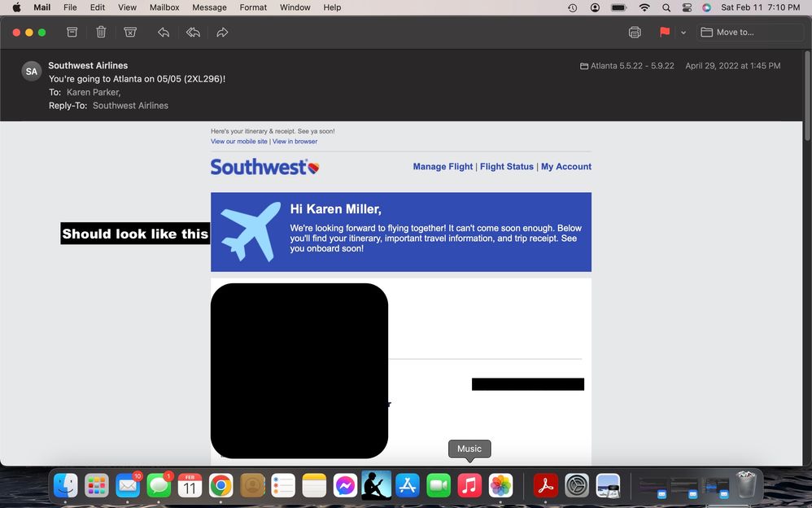Open Control Center from the menu bar

click(687, 7)
